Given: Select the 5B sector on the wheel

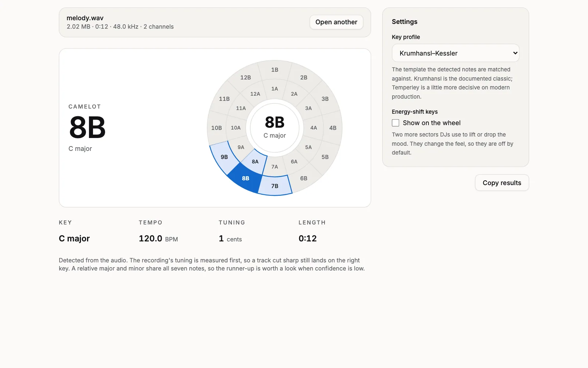Looking at the screenshot, I should coord(325,157).
